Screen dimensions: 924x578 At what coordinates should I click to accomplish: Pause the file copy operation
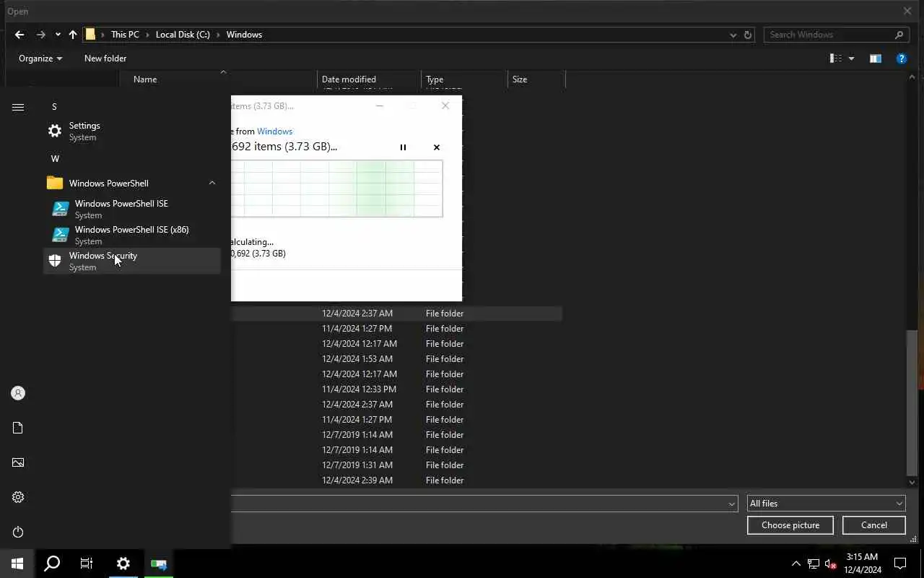403,147
